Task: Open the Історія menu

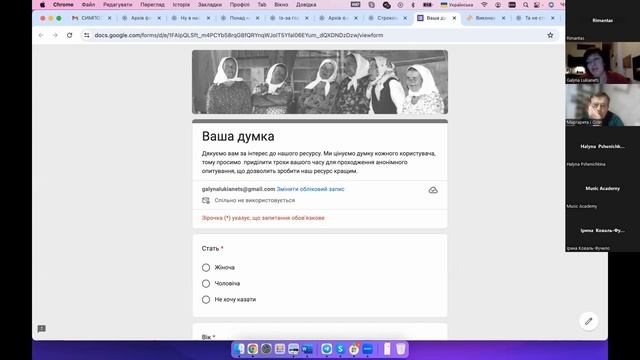Action: [181, 5]
